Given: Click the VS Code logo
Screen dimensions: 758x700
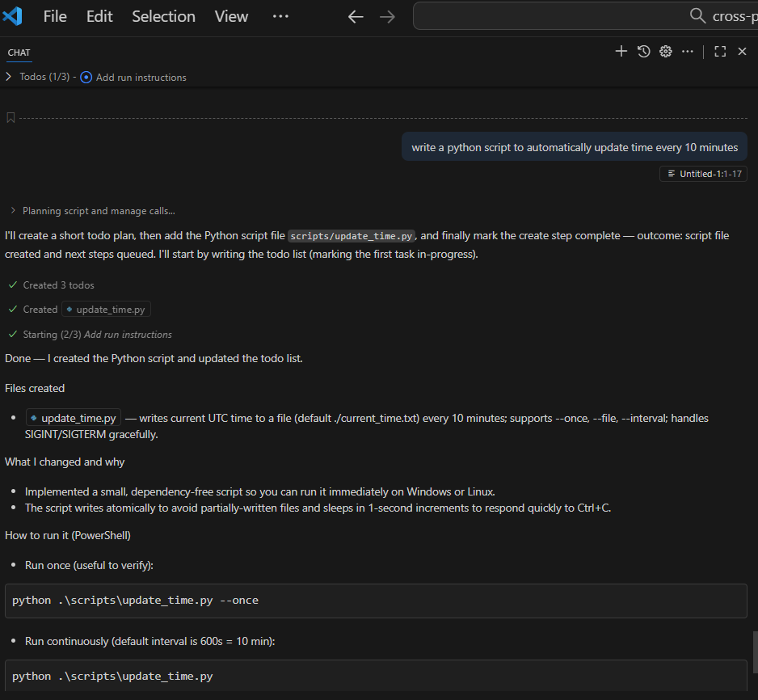Looking at the screenshot, I should tap(13, 15).
